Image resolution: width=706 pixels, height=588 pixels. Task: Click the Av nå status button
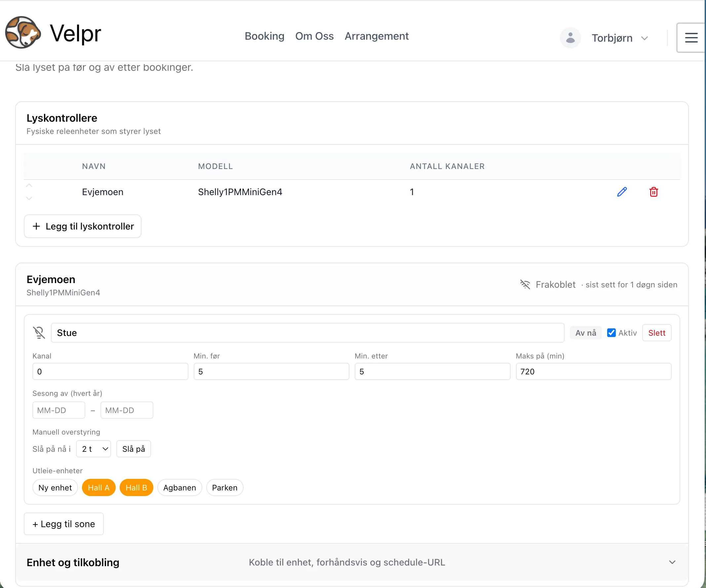click(x=586, y=333)
